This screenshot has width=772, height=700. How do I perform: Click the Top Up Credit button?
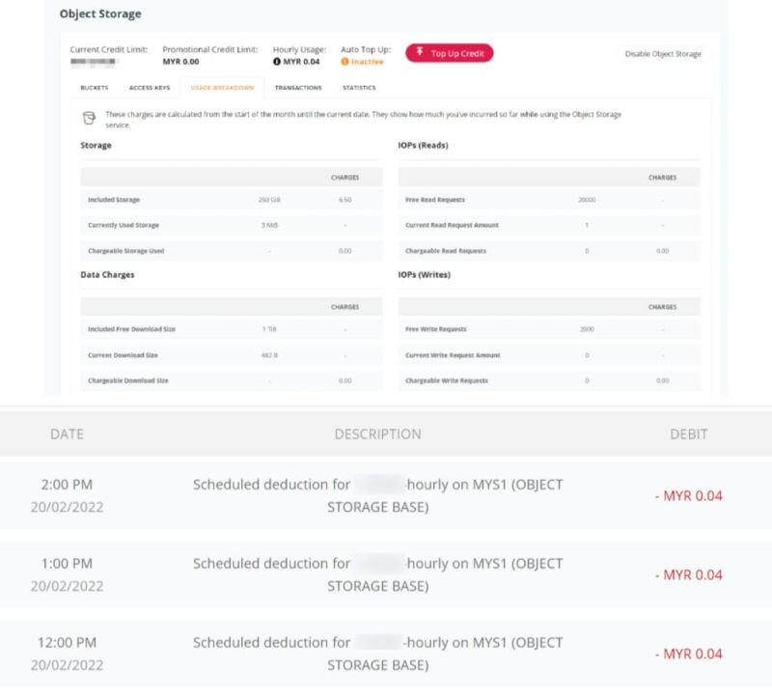(x=449, y=54)
